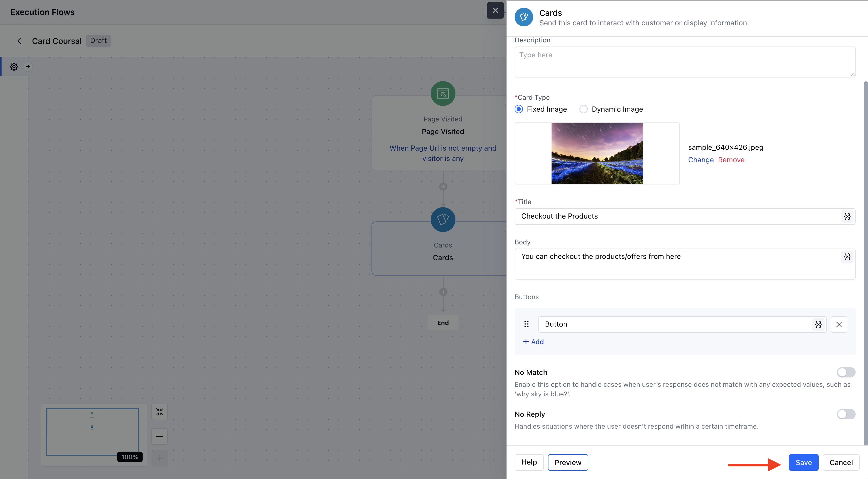
Task: Insert a variable in the Title field
Action: coord(847,216)
